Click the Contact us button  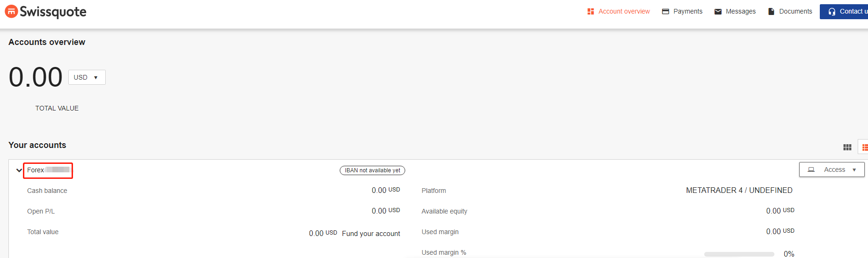844,12
